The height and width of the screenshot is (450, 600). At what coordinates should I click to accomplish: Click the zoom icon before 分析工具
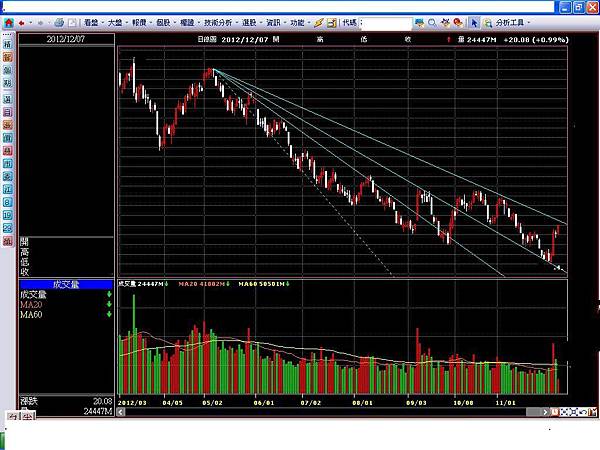click(x=488, y=23)
